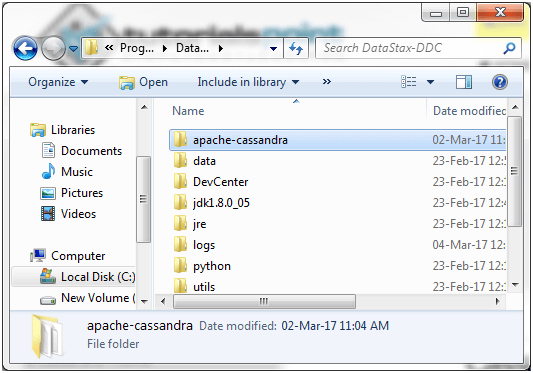Sort by the Name column header

(x=188, y=111)
